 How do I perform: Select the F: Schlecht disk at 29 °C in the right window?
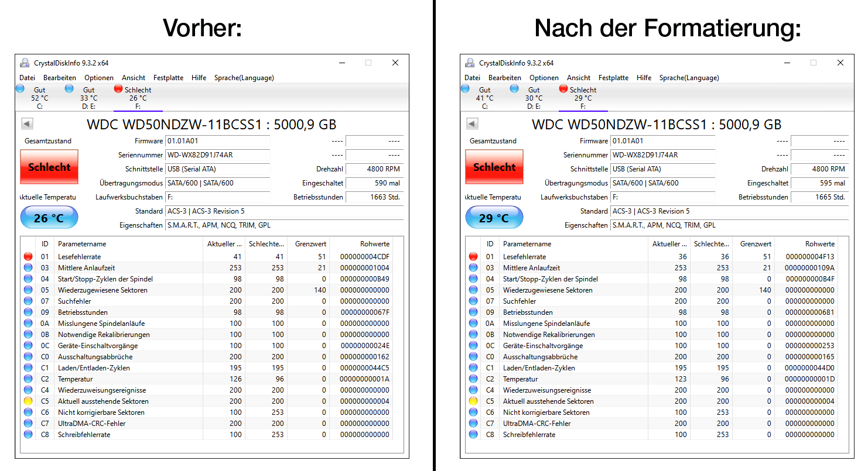pos(583,98)
